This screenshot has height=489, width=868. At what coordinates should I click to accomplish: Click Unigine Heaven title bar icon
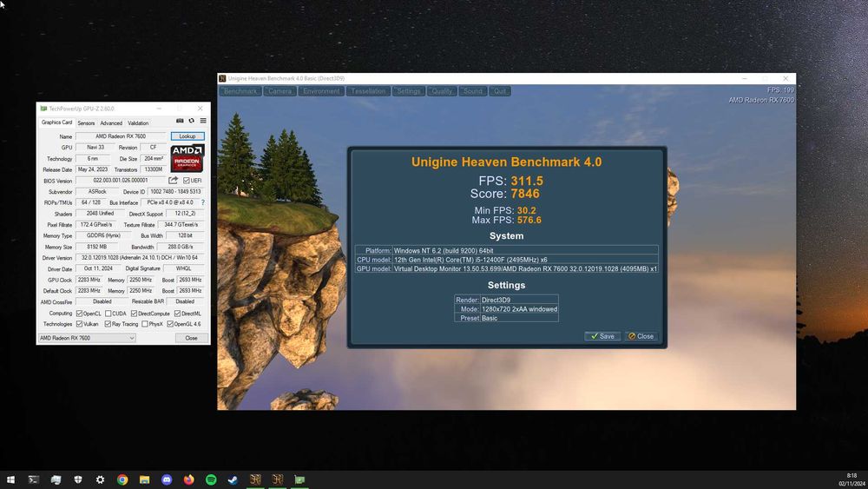(222, 79)
